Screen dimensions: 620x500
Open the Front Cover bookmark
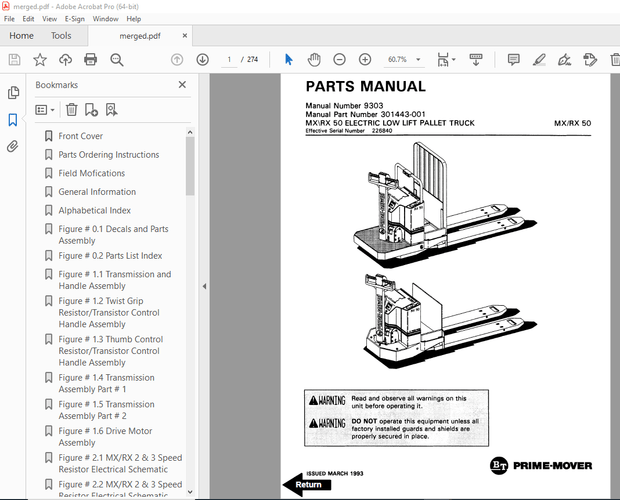click(x=81, y=136)
